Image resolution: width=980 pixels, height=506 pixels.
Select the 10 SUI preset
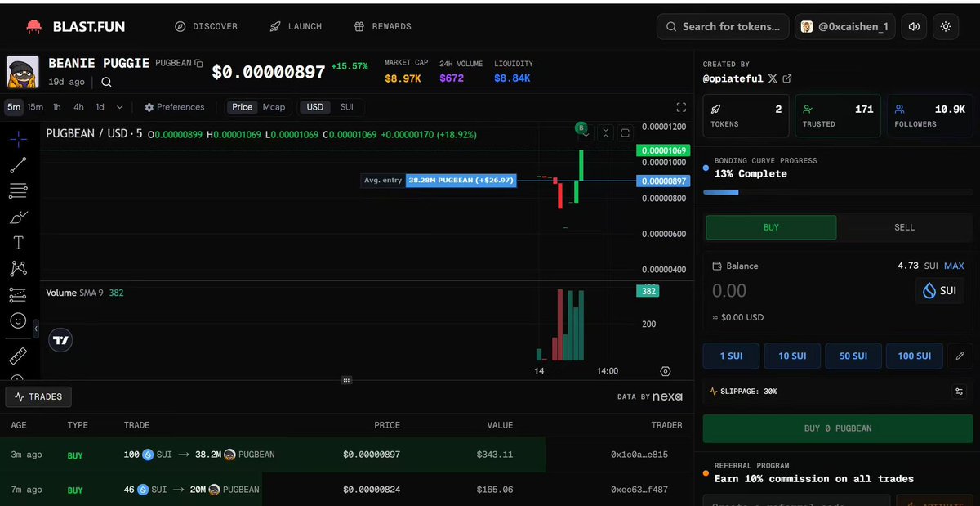792,356
